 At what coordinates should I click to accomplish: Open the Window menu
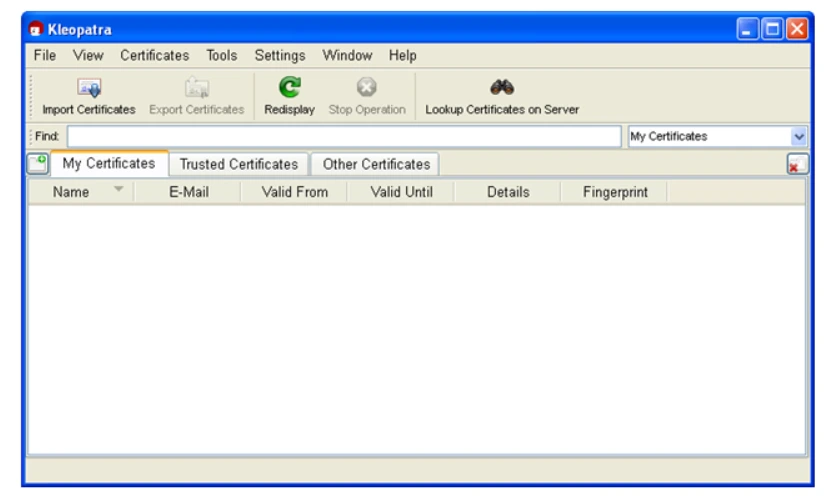348,55
